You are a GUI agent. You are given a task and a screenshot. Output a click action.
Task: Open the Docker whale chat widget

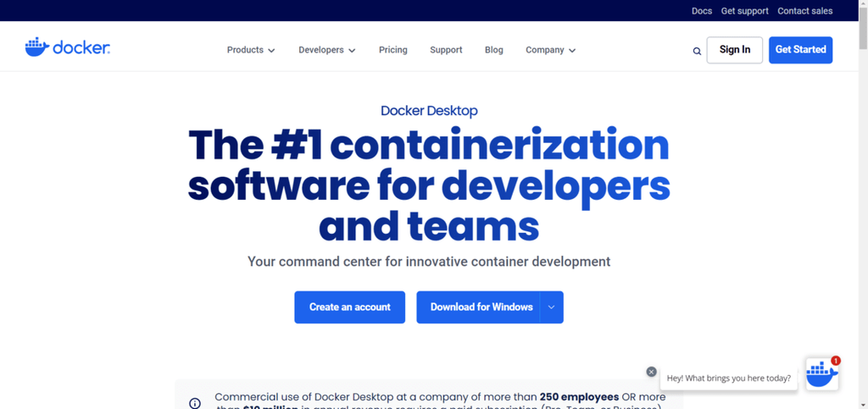click(822, 374)
